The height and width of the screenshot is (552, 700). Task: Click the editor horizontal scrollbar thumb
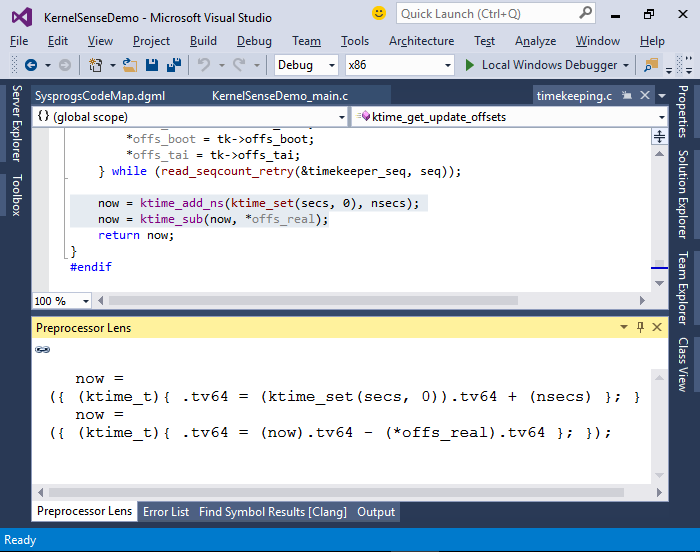pyautogui.click(x=313, y=301)
